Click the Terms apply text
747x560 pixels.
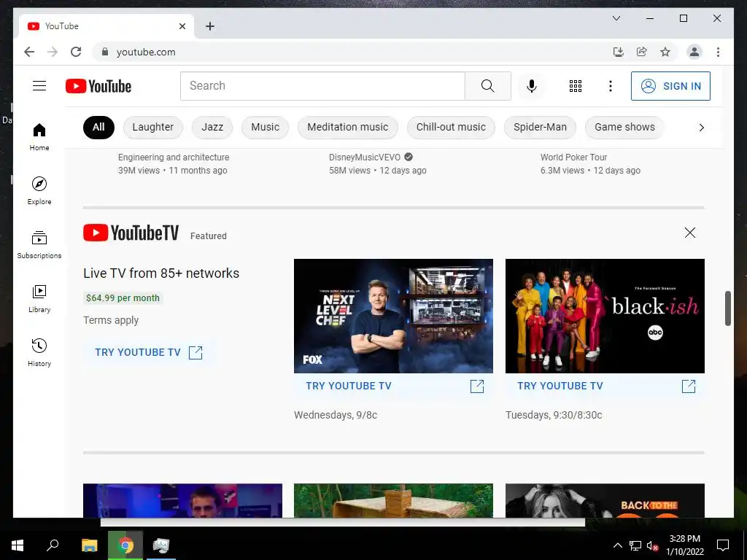[111, 320]
